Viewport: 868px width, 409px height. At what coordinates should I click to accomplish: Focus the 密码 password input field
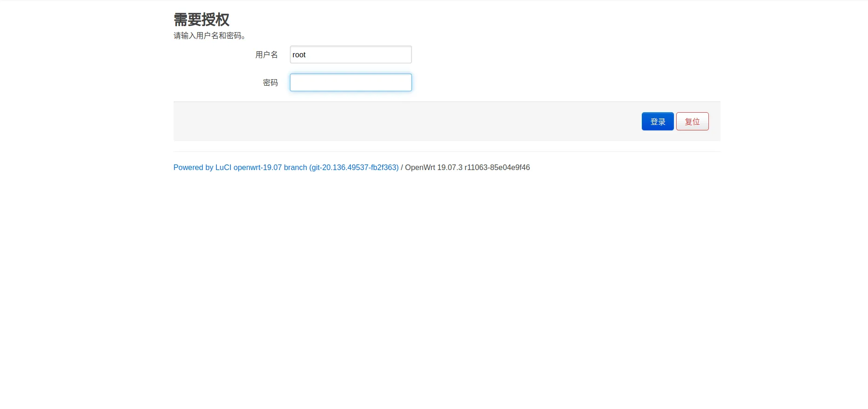coord(350,82)
